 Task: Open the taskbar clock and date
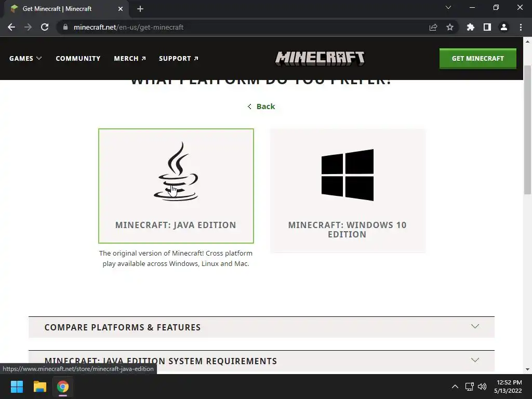508,387
